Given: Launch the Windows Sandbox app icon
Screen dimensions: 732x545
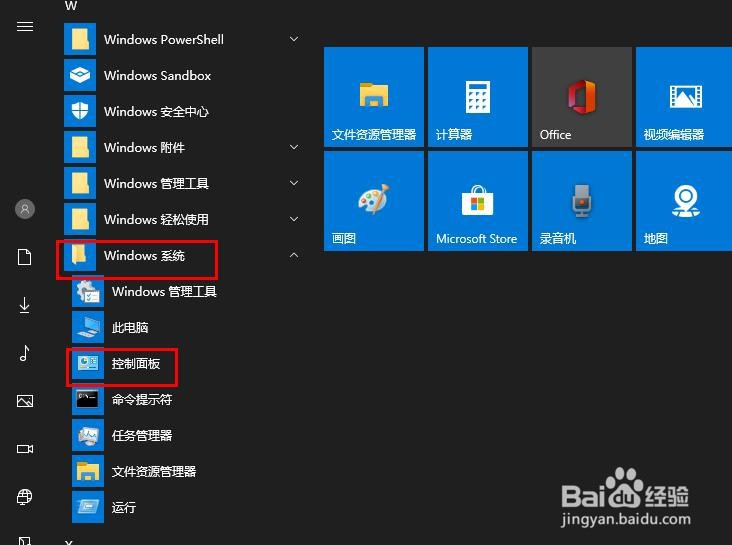Looking at the screenshot, I should (80, 75).
